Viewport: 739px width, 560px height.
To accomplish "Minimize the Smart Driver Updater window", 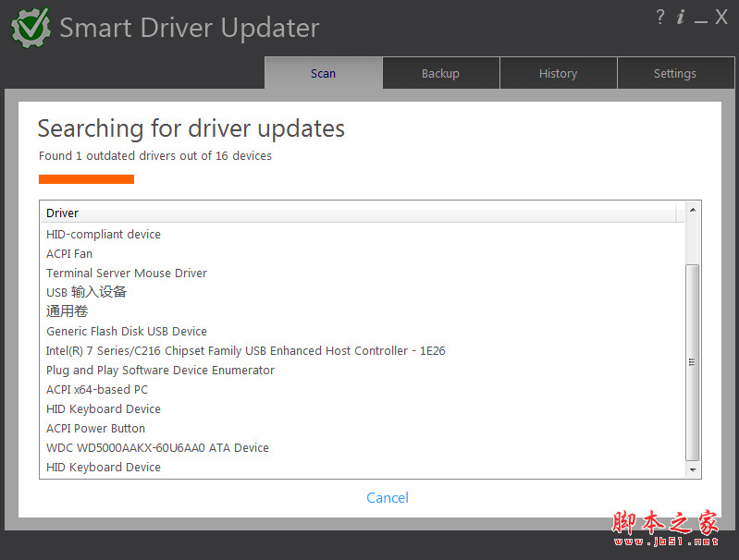I will (700, 20).
